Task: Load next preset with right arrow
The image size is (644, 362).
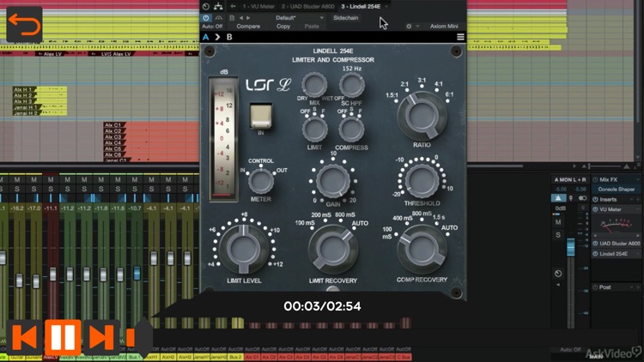Action: click(x=248, y=18)
